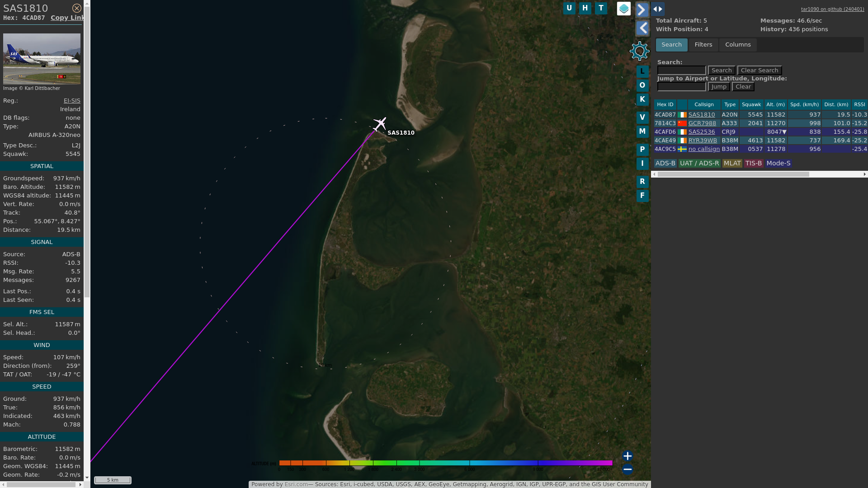
Task: Click hex ID 7814C3 table cell
Action: point(665,123)
